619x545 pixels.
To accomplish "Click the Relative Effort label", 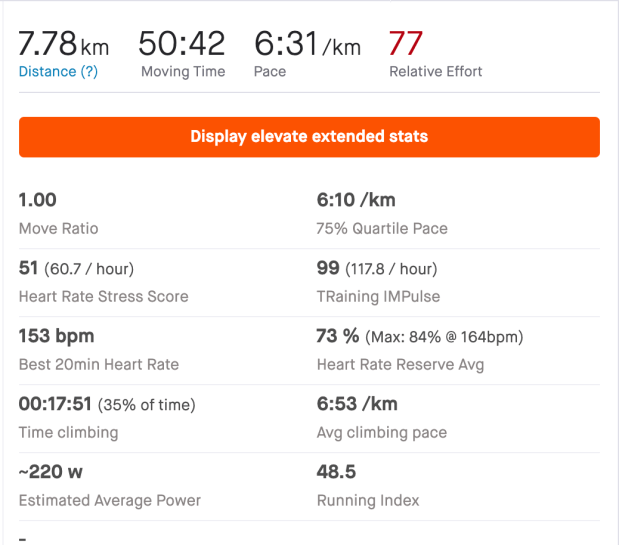I will coord(435,72).
